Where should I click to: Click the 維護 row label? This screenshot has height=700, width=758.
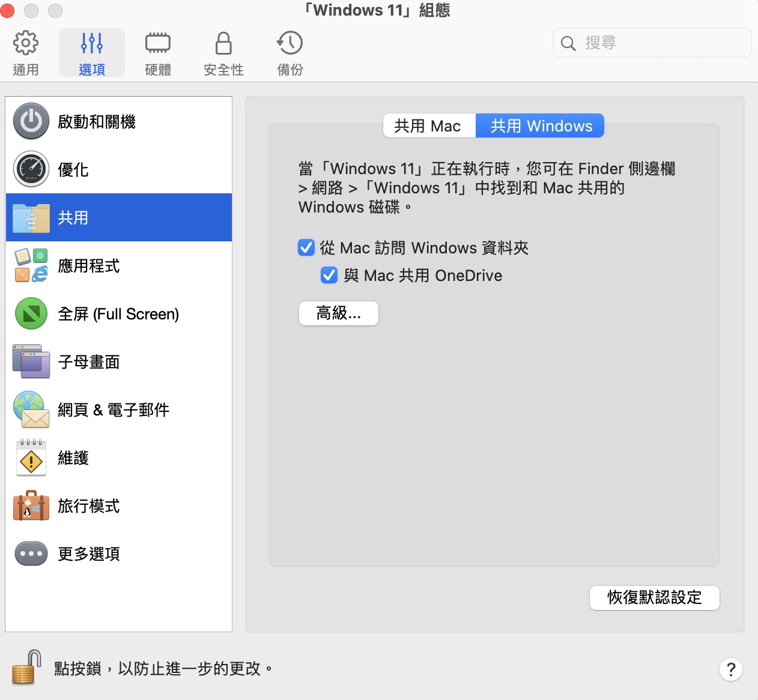[x=73, y=458]
